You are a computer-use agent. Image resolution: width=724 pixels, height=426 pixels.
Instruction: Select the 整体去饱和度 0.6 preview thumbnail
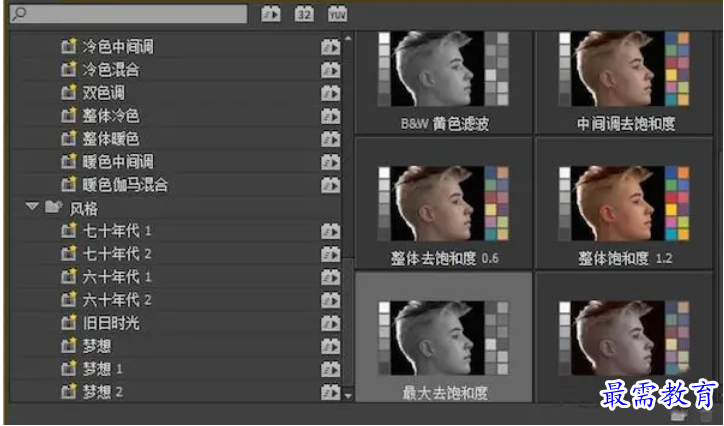[x=443, y=204]
